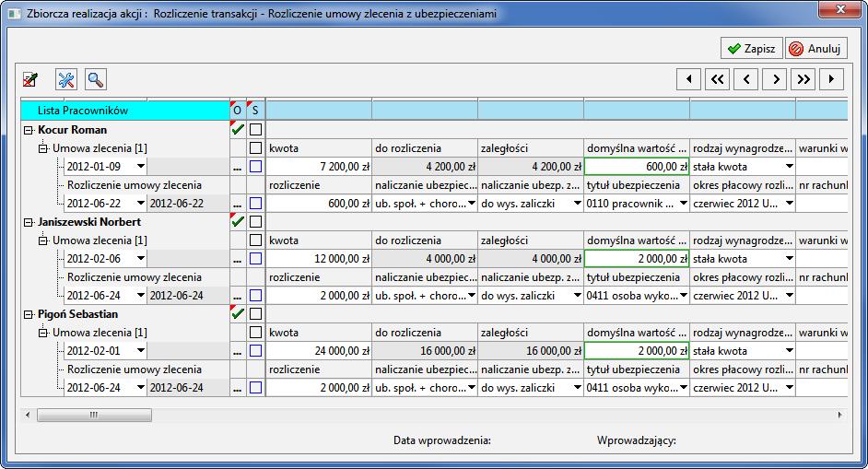Click the 7 200,00 zł kwota field
Screen dimensions: 868x469
tap(319, 167)
